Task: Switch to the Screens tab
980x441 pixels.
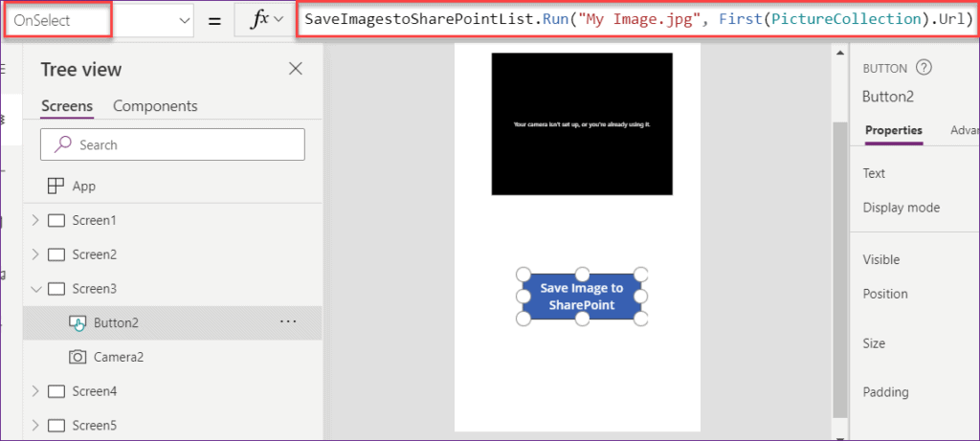Action: (67, 106)
